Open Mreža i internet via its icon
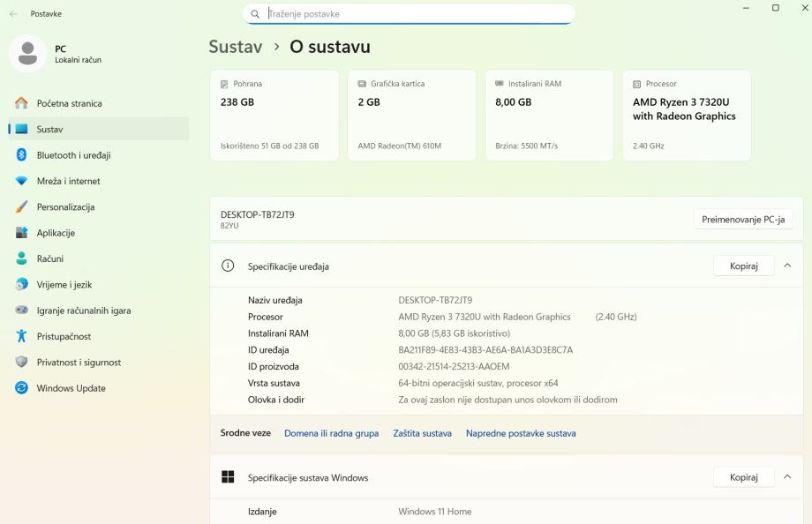The width and height of the screenshot is (812, 524). coord(22,181)
